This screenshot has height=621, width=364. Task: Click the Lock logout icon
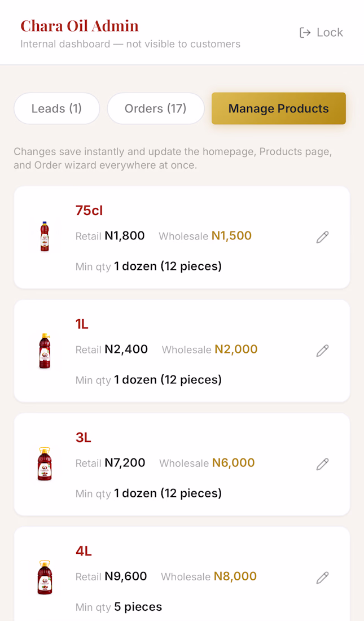pos(305,33)
